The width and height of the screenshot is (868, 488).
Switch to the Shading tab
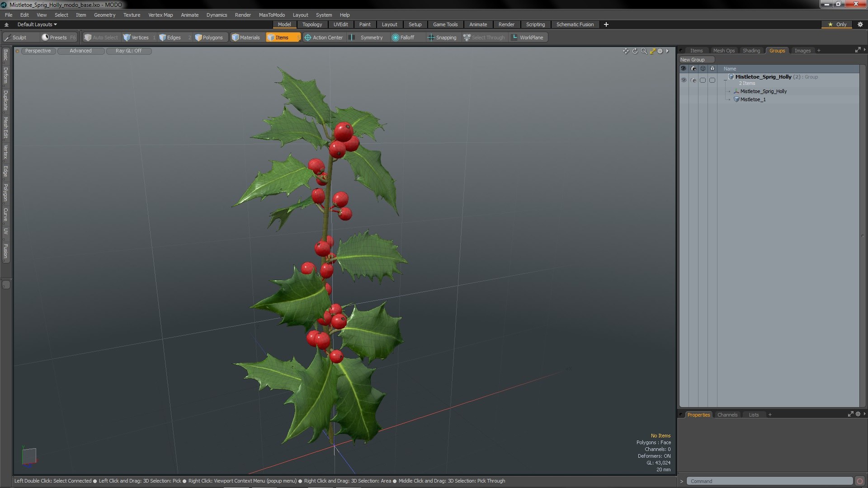pyautogui.click(x=751, y=51)
